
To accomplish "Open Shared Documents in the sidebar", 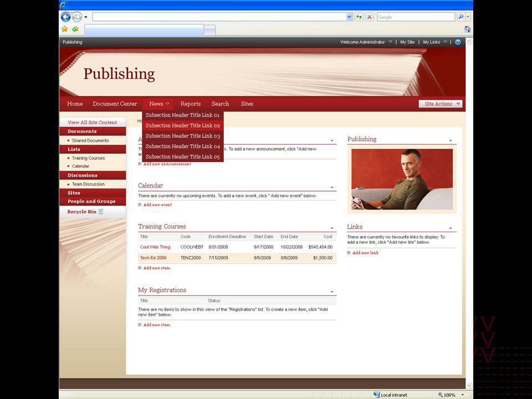I will [x=90, y=140].
